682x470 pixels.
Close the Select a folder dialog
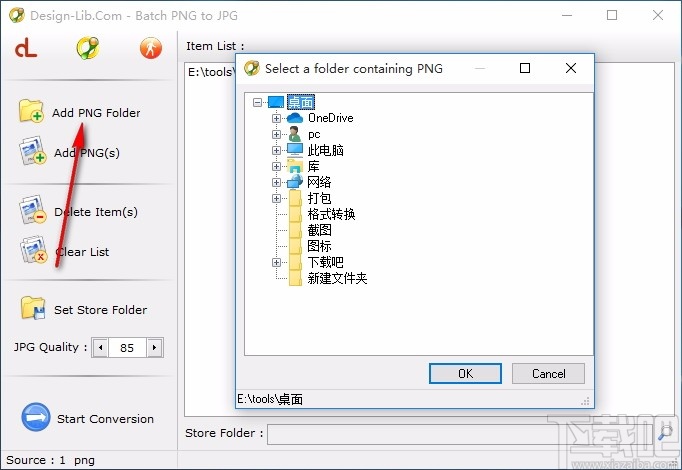571,68
